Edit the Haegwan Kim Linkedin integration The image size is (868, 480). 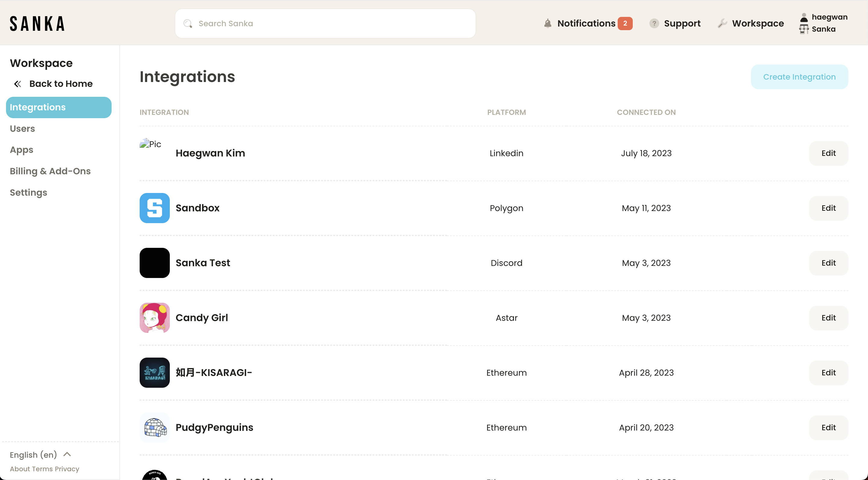pyautogui.click(x=828, y=153)
